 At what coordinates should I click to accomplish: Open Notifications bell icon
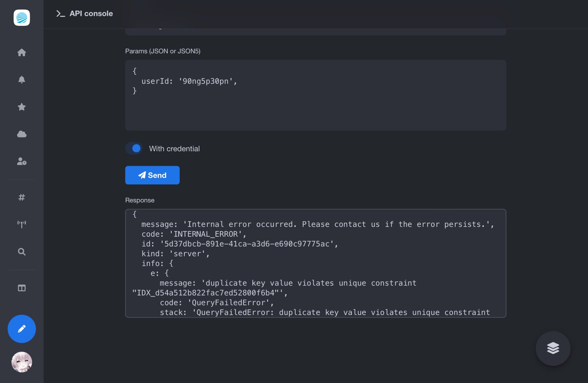point(22,79)
